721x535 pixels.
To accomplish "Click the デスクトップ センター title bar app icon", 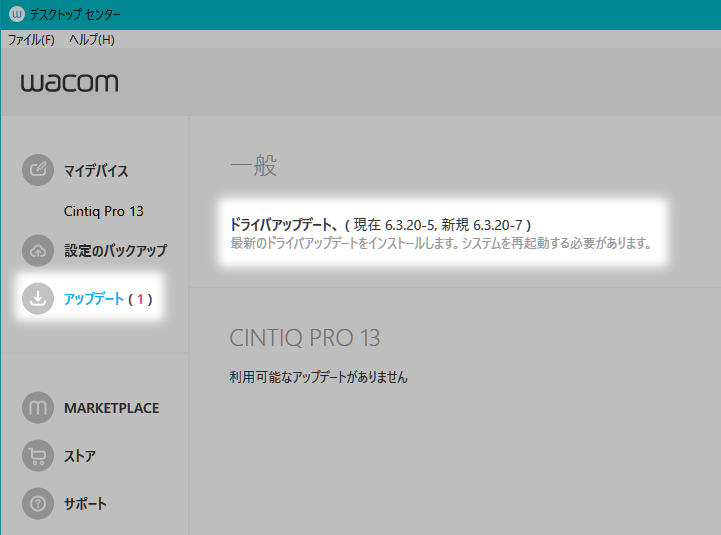I will (x=17, y=14).
